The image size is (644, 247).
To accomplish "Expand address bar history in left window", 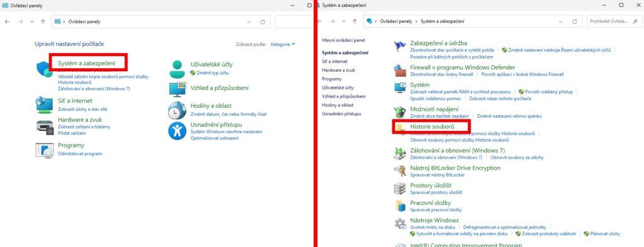I will (249, 22).
